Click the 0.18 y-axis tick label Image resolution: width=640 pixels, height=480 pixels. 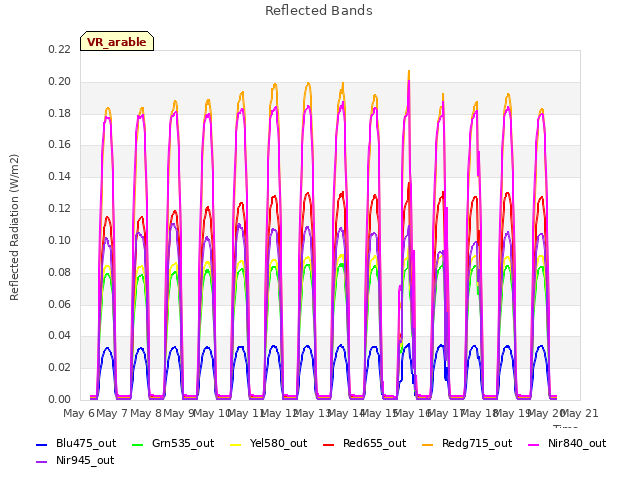pyautogui.click(x=60, y=113)
